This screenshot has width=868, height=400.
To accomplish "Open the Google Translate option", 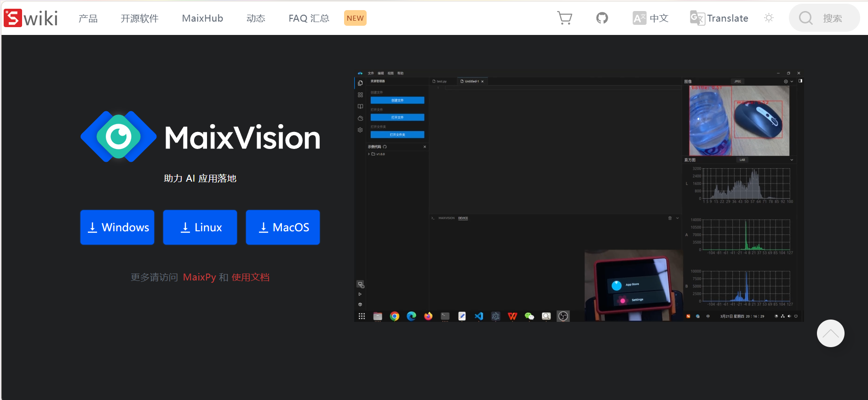I will pyautogui.click(x=719, y=18).
